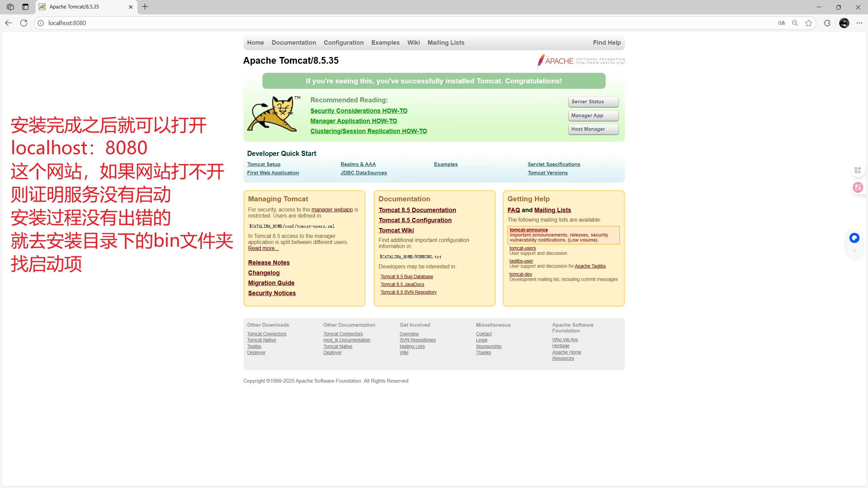Open Tomcat 8.5 Documentation link

[417, 210]
